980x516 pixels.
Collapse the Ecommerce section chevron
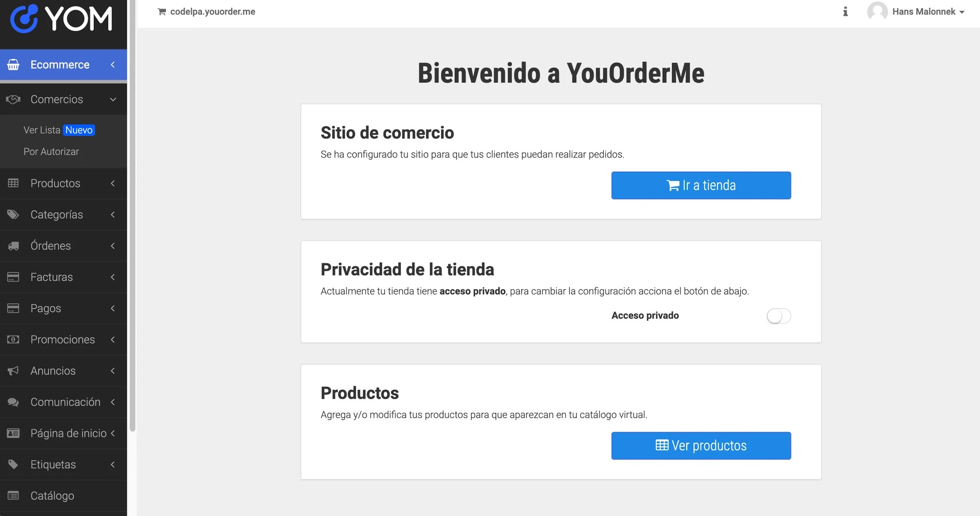pyautogui.click(x=113, y=65)
